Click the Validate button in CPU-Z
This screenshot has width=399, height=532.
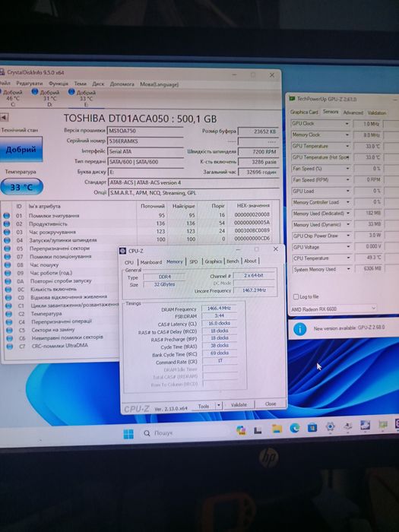239,405
